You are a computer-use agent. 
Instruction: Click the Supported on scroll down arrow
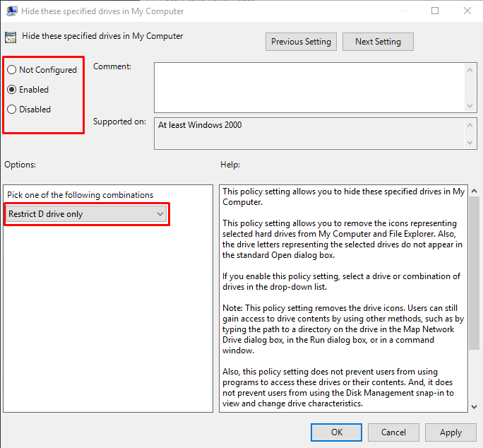tap(471, 143)
